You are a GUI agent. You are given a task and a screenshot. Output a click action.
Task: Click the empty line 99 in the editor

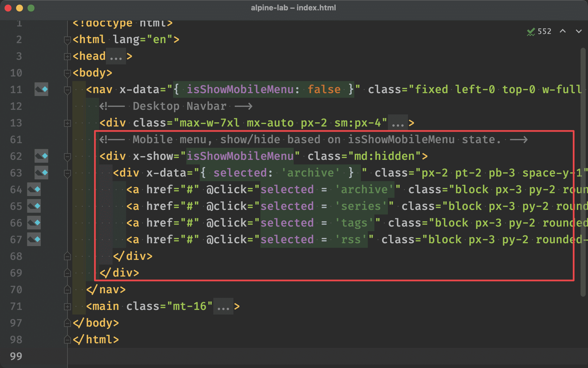327,356
